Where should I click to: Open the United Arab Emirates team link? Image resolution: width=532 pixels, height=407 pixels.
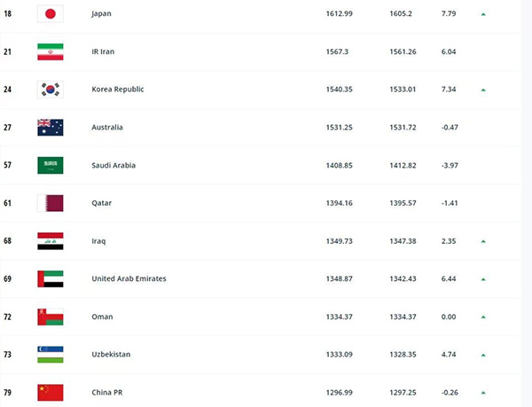click(129, 278)
